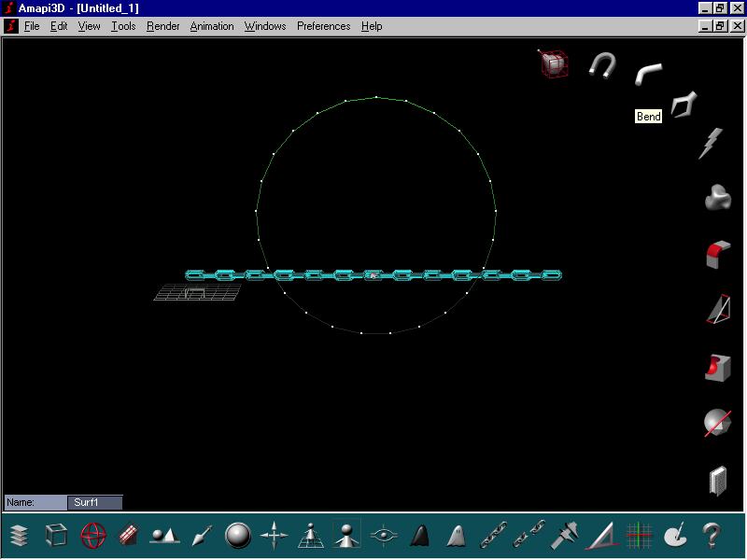Click the horseshoe-shaped tool icon
Image resolution: width=747 pixels, height=560 pixels.
602,64
